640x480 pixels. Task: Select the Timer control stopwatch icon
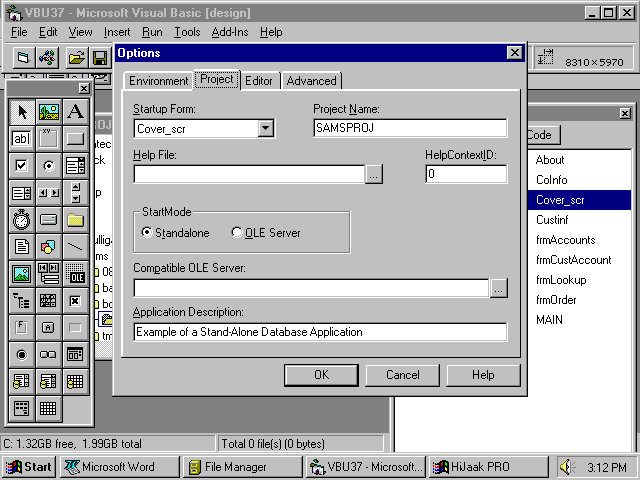coord(21,219)
